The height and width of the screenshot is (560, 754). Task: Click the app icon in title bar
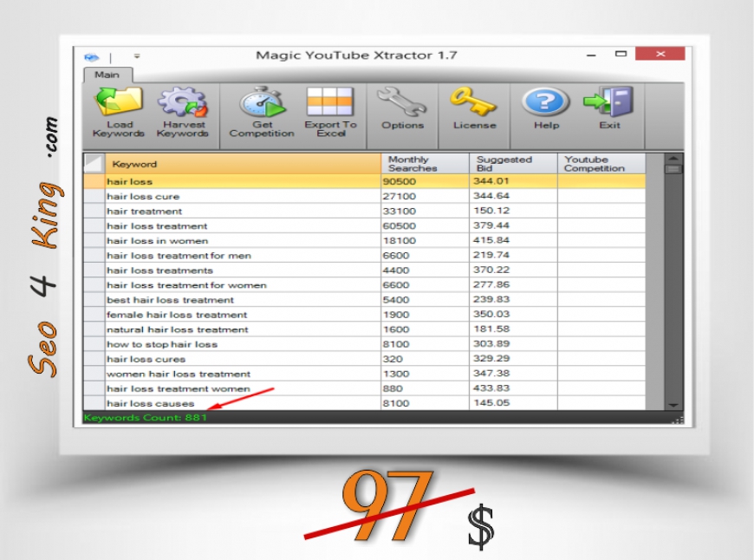[x=91, y=57]
